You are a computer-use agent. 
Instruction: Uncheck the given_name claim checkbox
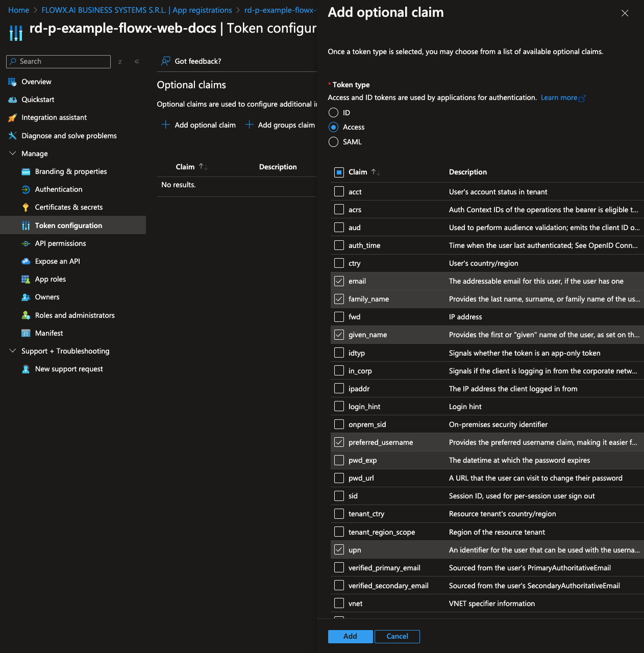click(339, 335)
